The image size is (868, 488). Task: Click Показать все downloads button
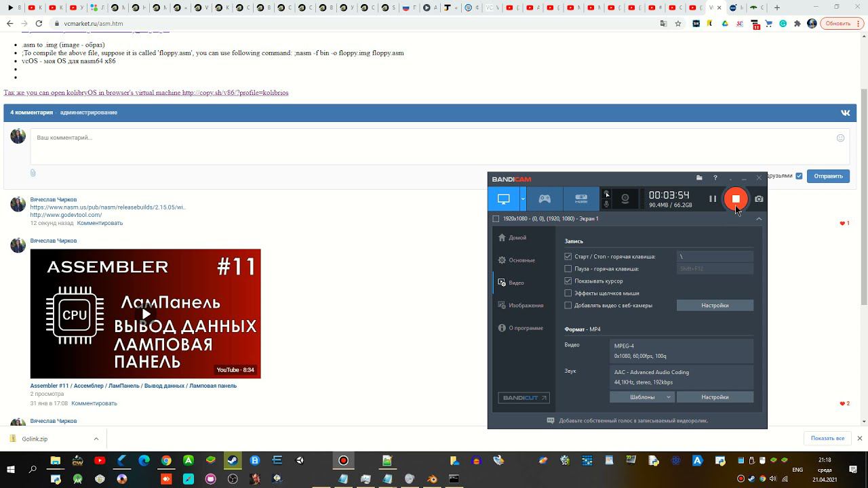pos(827,439)
